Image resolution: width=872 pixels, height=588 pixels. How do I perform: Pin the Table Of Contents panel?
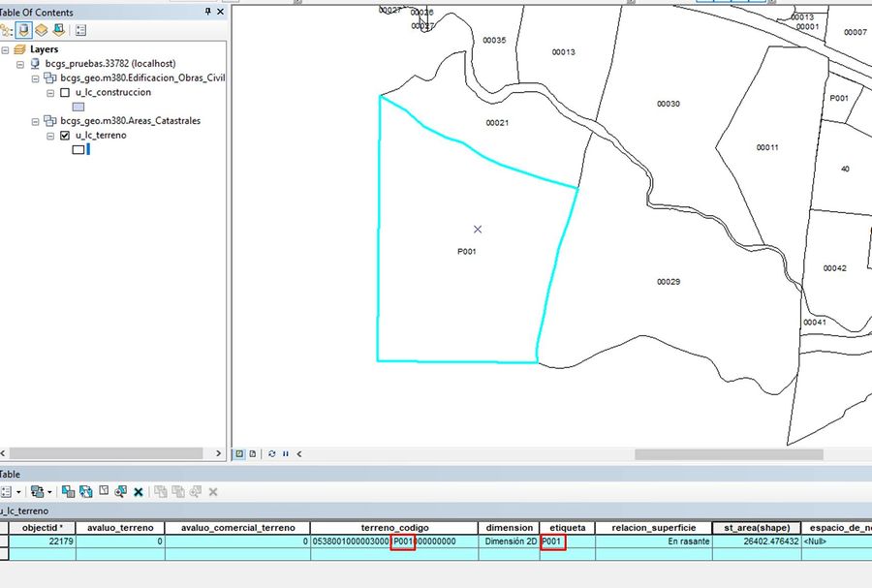click(208, 11)
